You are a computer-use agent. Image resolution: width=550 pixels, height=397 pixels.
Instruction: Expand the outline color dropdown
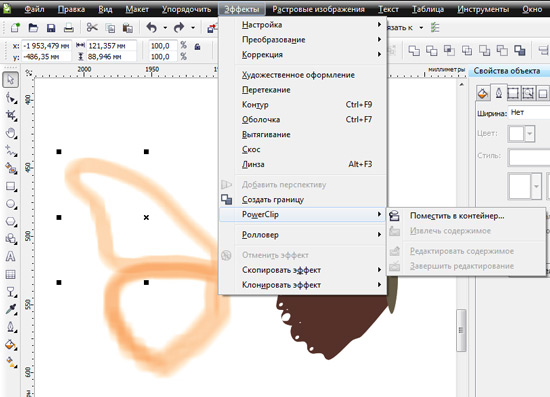(x=530, y=134)
